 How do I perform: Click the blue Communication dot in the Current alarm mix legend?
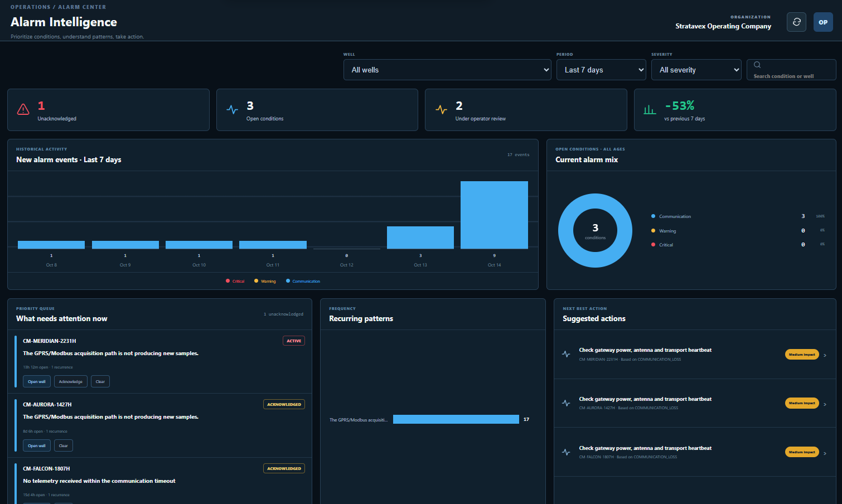coord(653,216)
